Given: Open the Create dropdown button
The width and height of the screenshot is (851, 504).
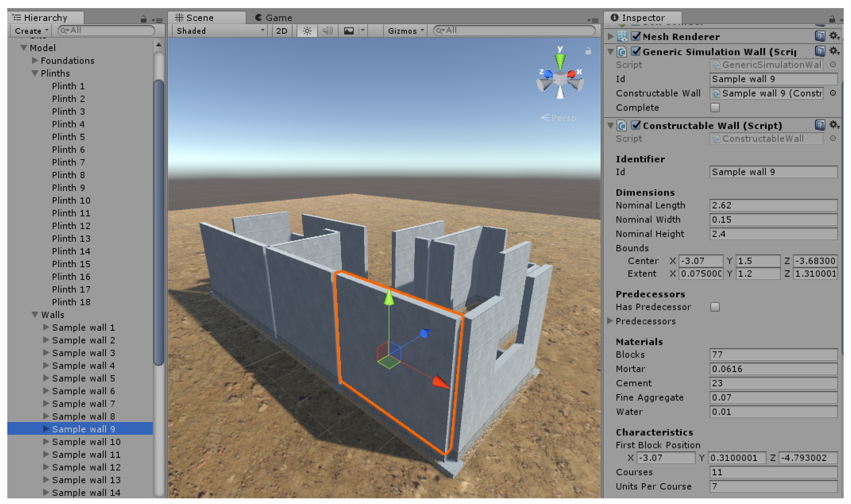Looking at the screenshot, I should (x=31, y=31).
